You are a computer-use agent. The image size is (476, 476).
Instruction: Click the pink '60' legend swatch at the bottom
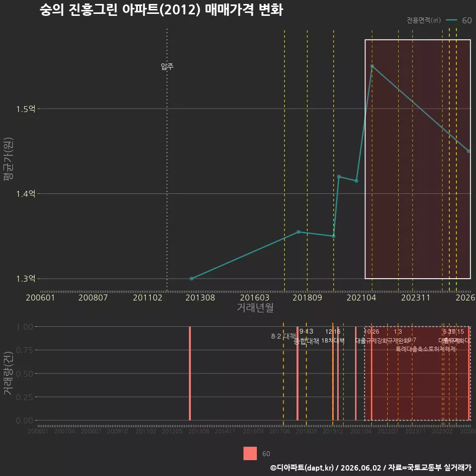click(250, 454)
